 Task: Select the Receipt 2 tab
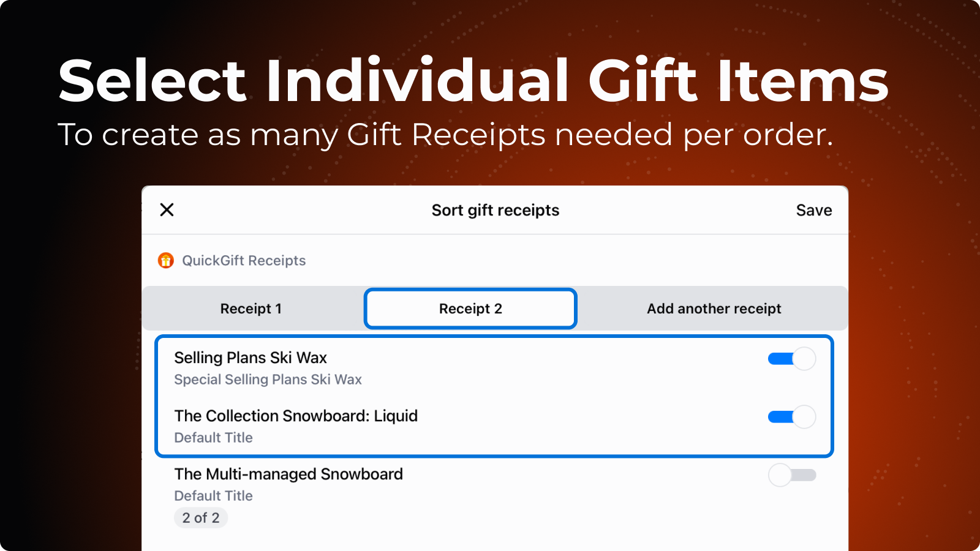(470, 309)
